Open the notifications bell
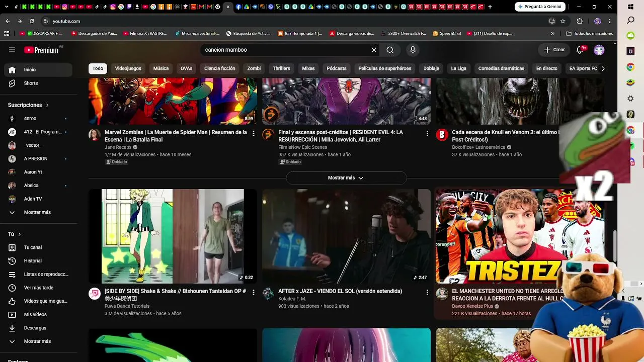The width and height of the screenshot is (644, 362). [x=580, y=50]
